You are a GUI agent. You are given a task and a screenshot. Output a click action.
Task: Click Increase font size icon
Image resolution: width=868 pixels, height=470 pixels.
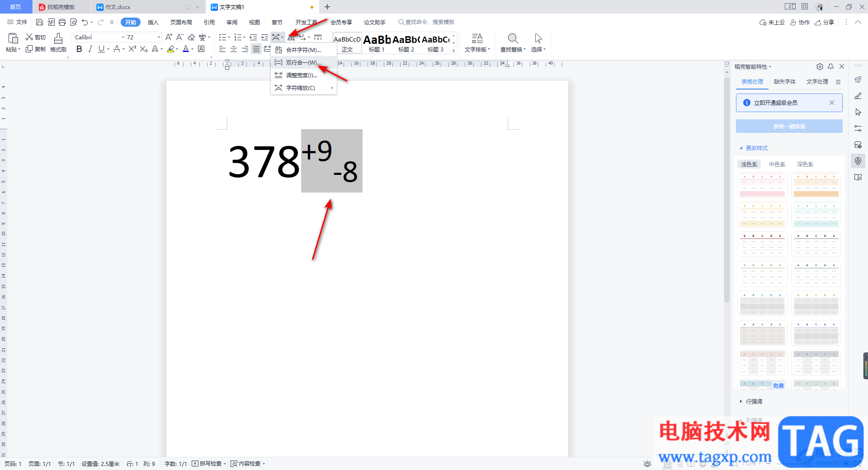(169, 37)
